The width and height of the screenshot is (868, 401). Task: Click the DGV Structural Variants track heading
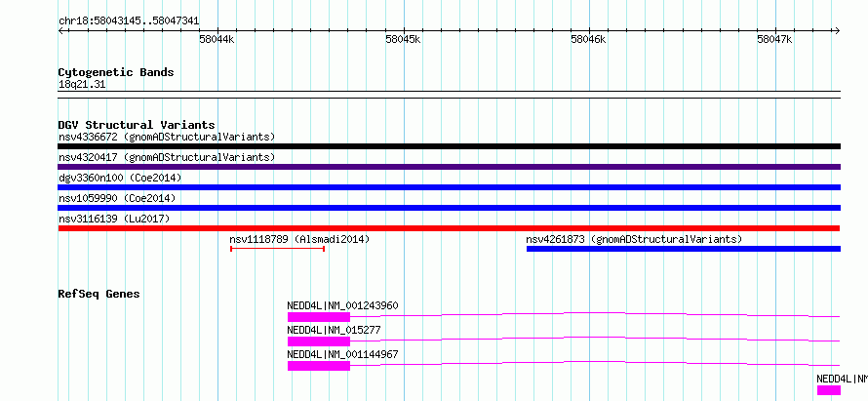(x=137, y=125)
